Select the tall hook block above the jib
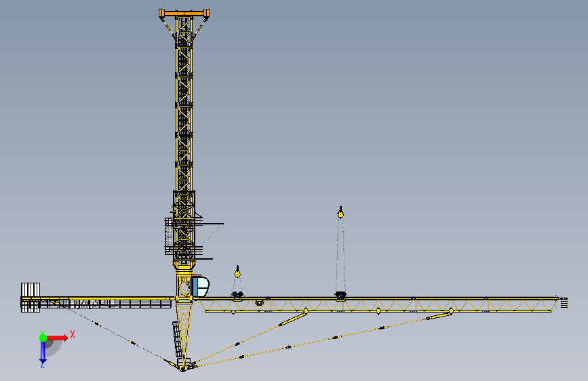This screenshot has height=381, width=588. 340,212
